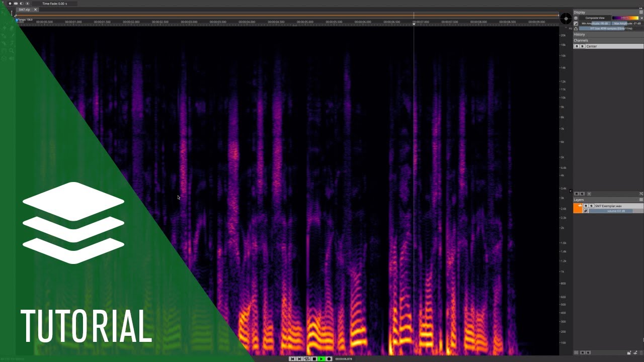Click the skip-to-start transport button
The width and height of the screenshot is (644, 362).
[292, 359]
